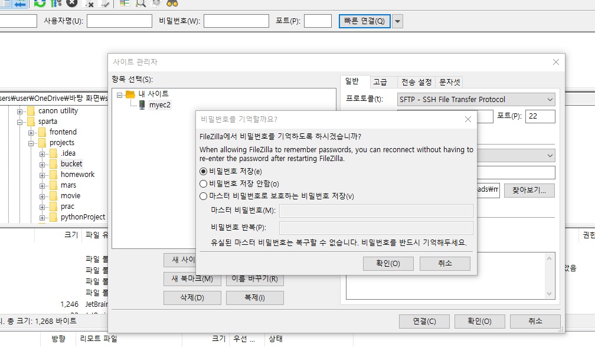The height and width of the screenshot is (364, 595).
Task: Click the process queue arrows toolbar icon
Action: pyautogui.click(x=55, y=3)
